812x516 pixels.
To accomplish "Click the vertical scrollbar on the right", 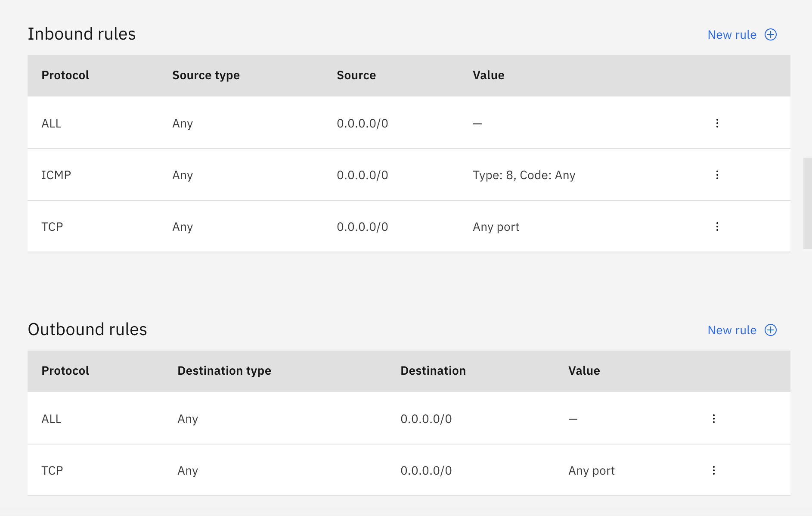I will [806, 202].
